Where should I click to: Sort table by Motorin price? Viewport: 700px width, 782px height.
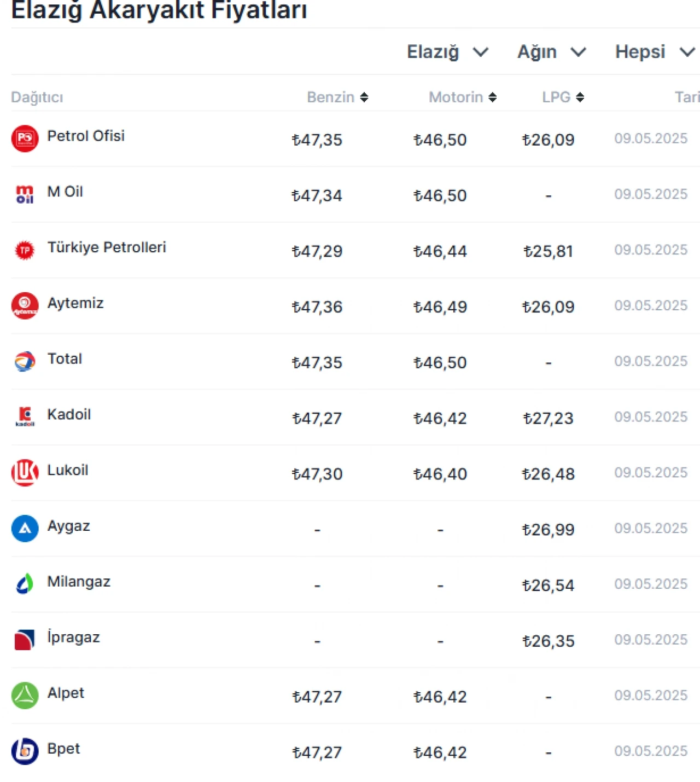[463, 97]
